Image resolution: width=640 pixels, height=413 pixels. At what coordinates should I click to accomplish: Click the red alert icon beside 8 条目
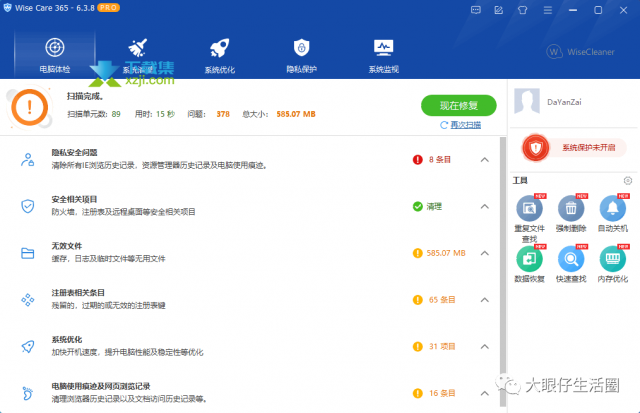[418, 160]
